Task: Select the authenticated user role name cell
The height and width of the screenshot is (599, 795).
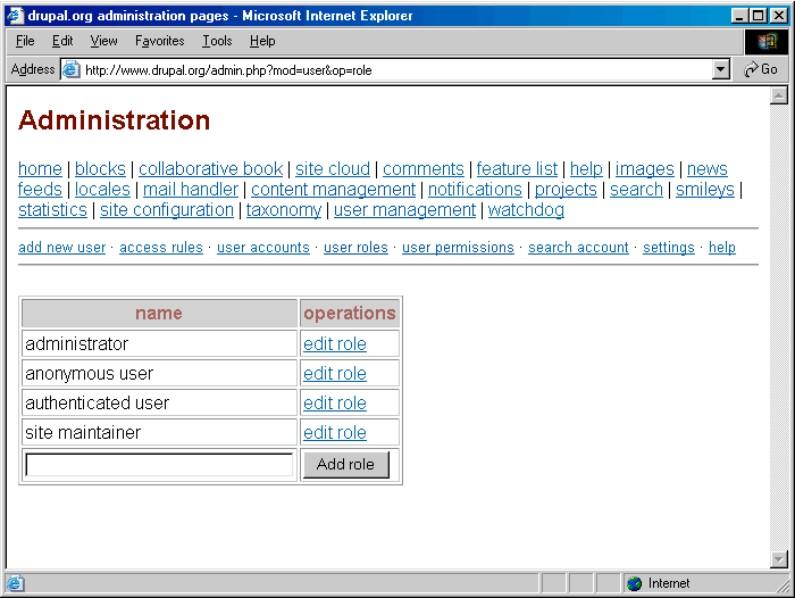Action: (x=159, y=403)
